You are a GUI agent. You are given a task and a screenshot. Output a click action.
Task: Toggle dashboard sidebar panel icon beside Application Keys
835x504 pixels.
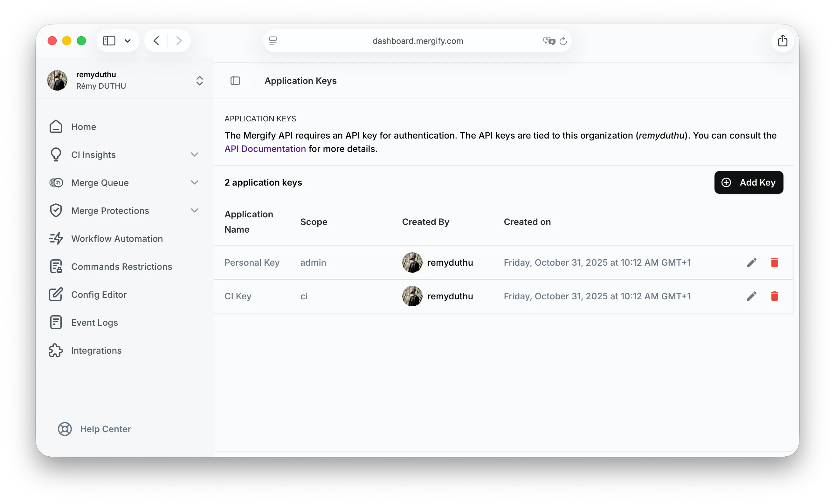[235, 81]
